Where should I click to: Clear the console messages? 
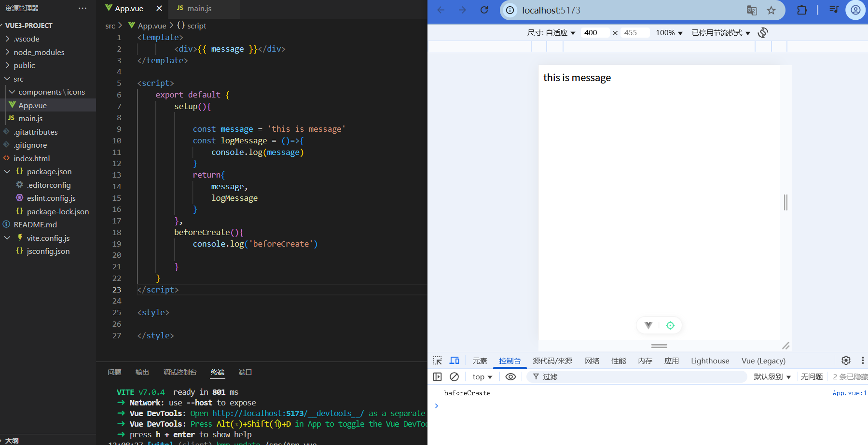coord(454,376)
